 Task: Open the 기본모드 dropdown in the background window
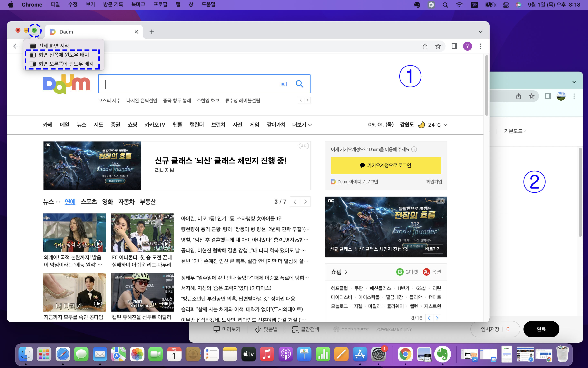click(x=515, y=131)
